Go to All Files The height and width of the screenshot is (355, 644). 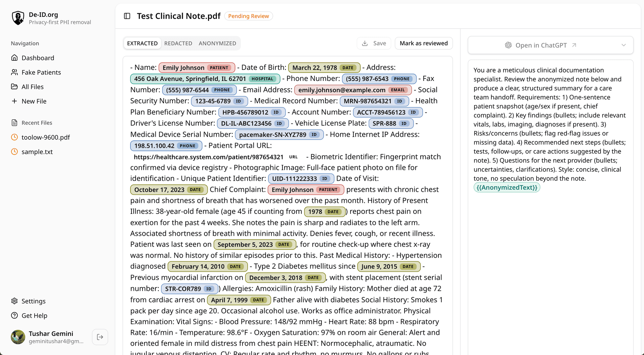[33, 87]
